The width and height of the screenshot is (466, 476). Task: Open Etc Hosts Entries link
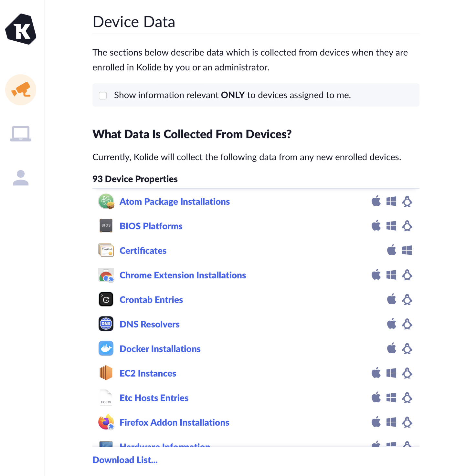pyautogui.click(x=154, y=398)
